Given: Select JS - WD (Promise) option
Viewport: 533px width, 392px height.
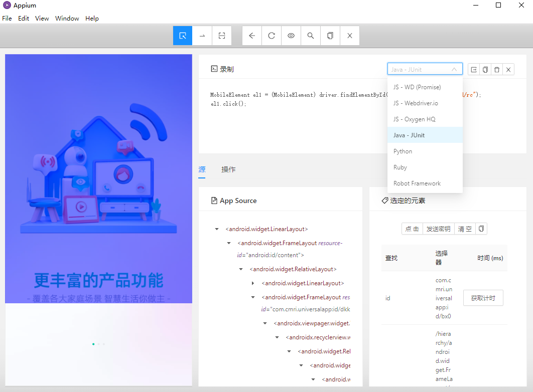Looking at the screenshot, I should click(425, 87).
